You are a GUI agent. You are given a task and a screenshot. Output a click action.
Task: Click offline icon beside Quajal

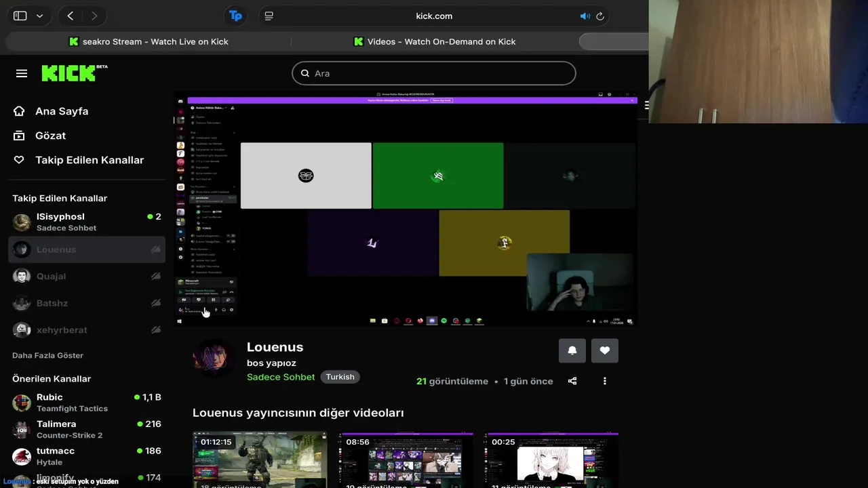pyautogui.click(x=156, y=276)
